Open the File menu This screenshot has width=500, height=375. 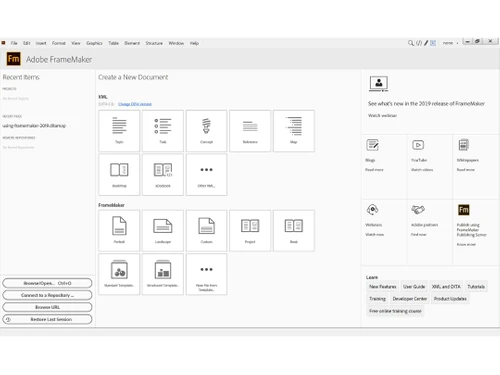[x=14, y=43]
